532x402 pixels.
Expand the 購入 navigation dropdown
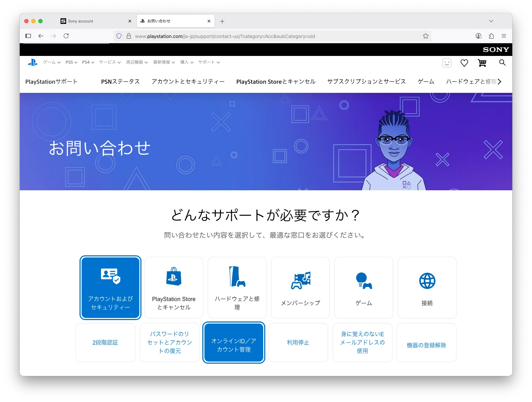tap(187, 62)
